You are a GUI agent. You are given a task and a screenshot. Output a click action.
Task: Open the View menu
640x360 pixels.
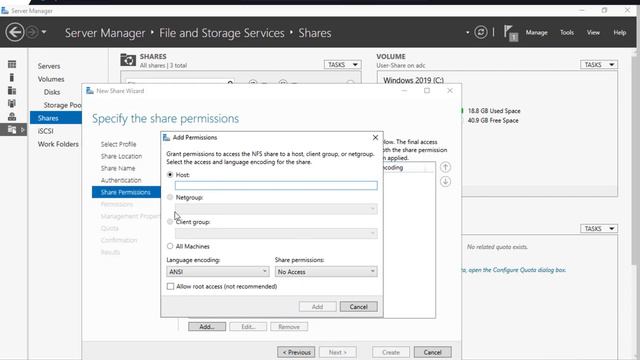pyautogui.click(x=593, y=32)
